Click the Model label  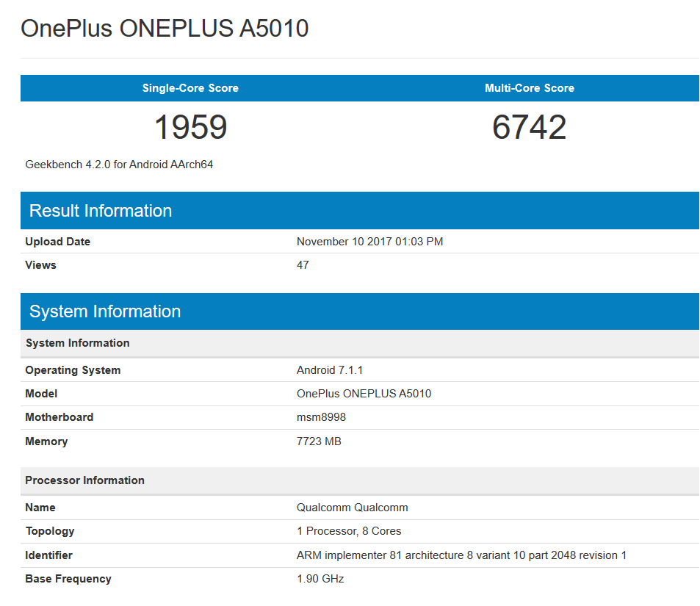[x=41, y=394]
